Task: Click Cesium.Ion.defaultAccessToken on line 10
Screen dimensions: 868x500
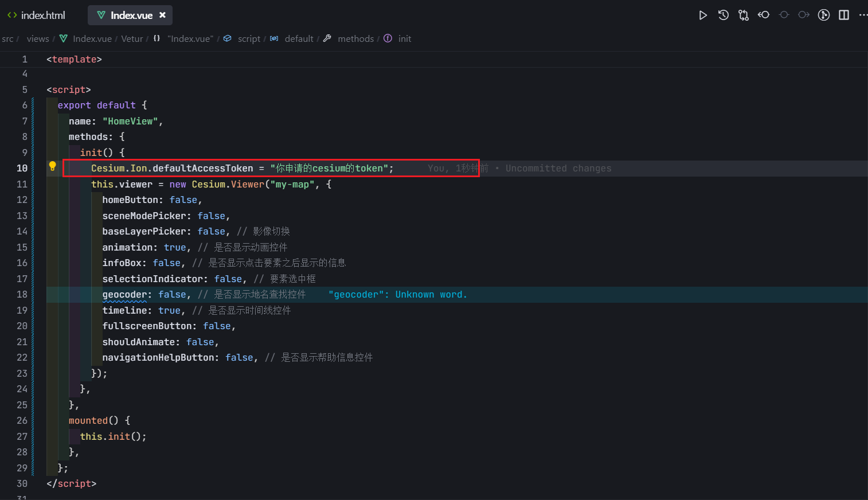Action: point(172,169)
